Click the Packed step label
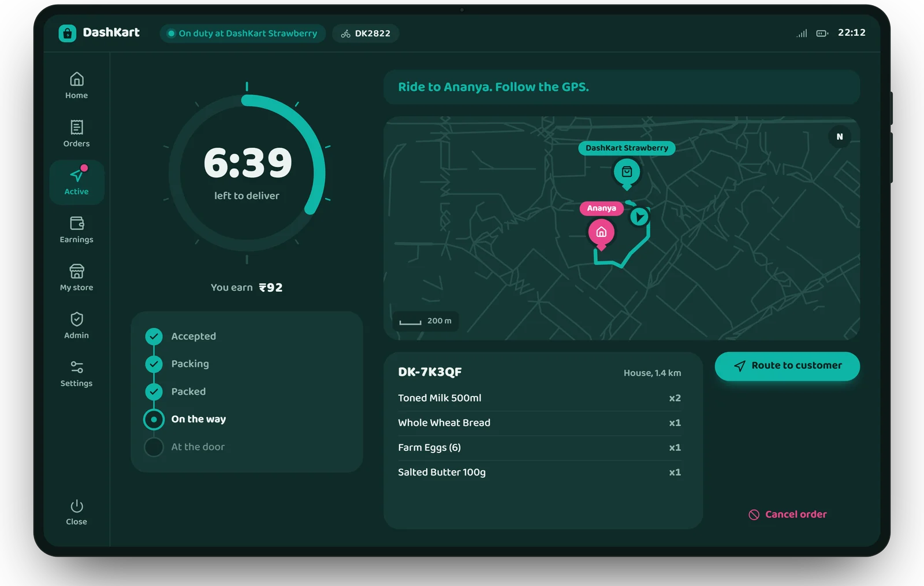This screenshot has height=586, width=924. (188, 392)
